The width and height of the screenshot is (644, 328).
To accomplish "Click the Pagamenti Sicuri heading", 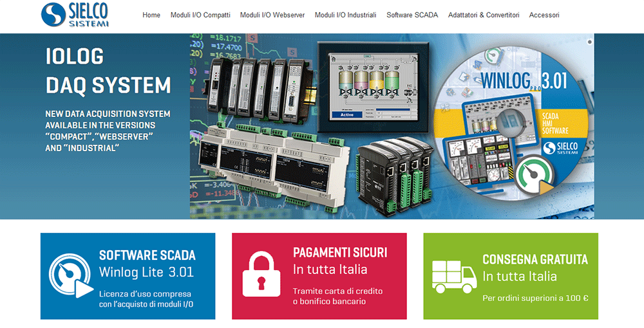I will (x=340, y=252).
